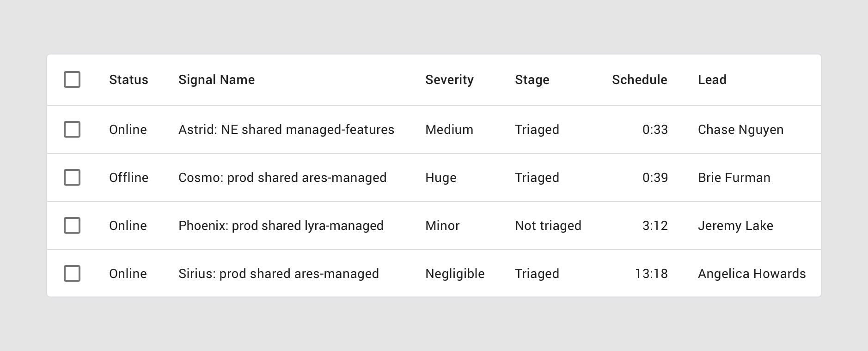Check the checkbox on the Cosmo signal row
This screenshot has height=351, width=868.
click(x=72, y=177)
